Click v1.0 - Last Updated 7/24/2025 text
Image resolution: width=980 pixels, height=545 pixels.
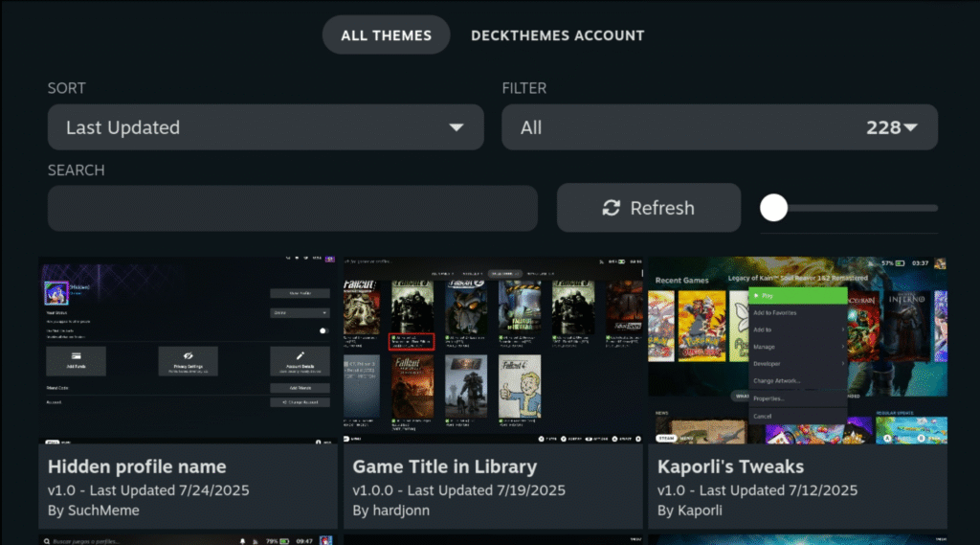click(x=148, y=490)
